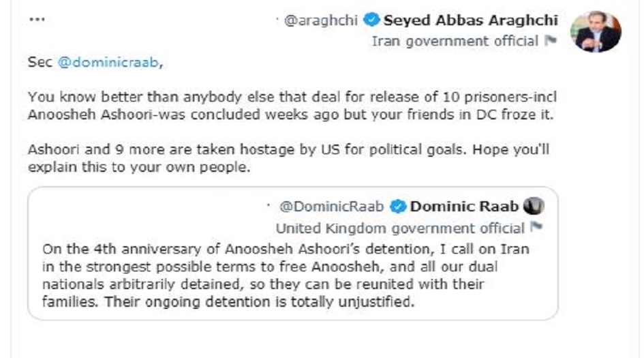The height and width of the screenshot is (358, 644).
Task: Click the flag icon beside United Kingdom label
Action: tap(536, 228)
